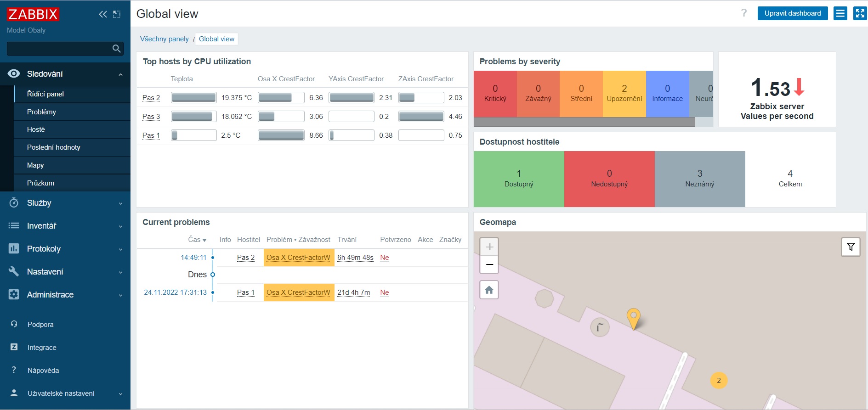Click Ne acknowledgement for Pas 1 problem
The width and height of the screenshot is (868, 410).
[x=385, y=292]
